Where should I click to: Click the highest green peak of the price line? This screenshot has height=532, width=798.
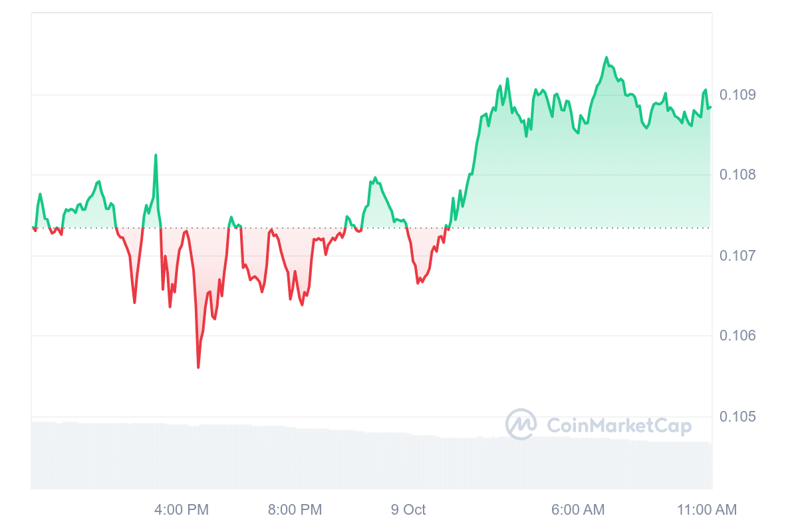[x=606, y=57]
